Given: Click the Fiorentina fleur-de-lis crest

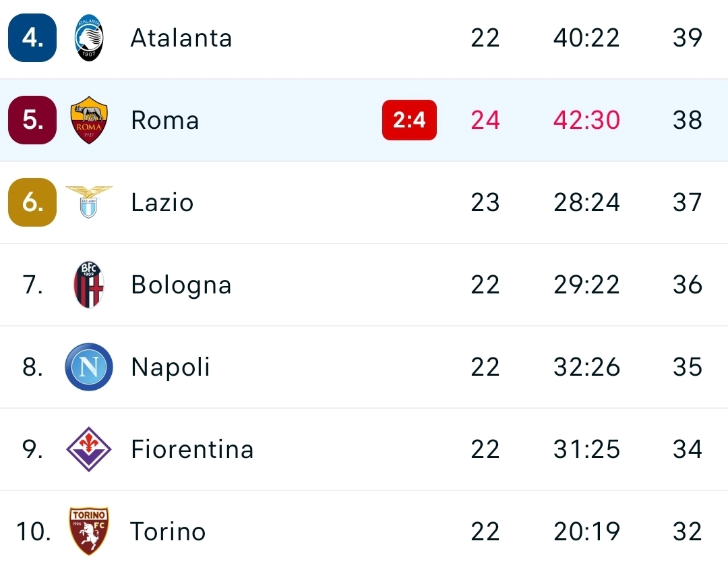Looking at the screenshot, I should [x=88, y=449].
